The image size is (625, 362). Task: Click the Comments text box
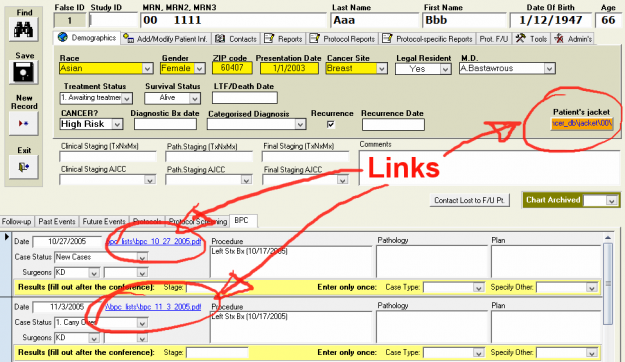coord(489,167)
